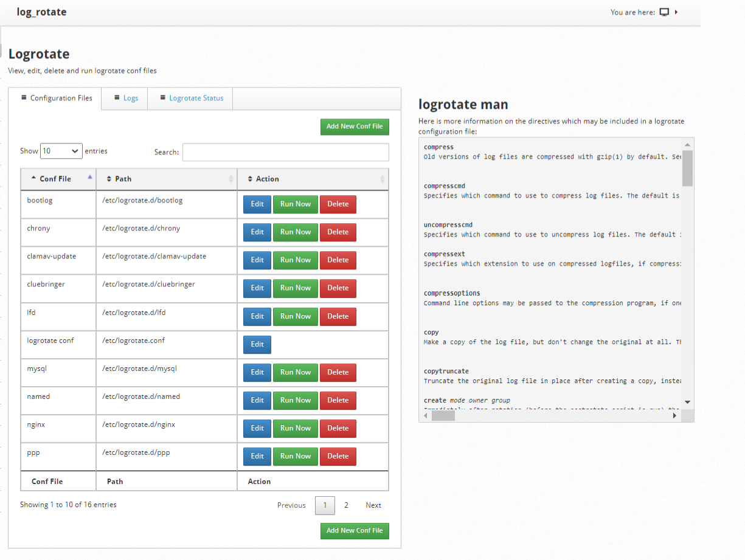Click the /etc/logrotate.conf path cell
Screen dimensions: 745x560
coord(167,345)
